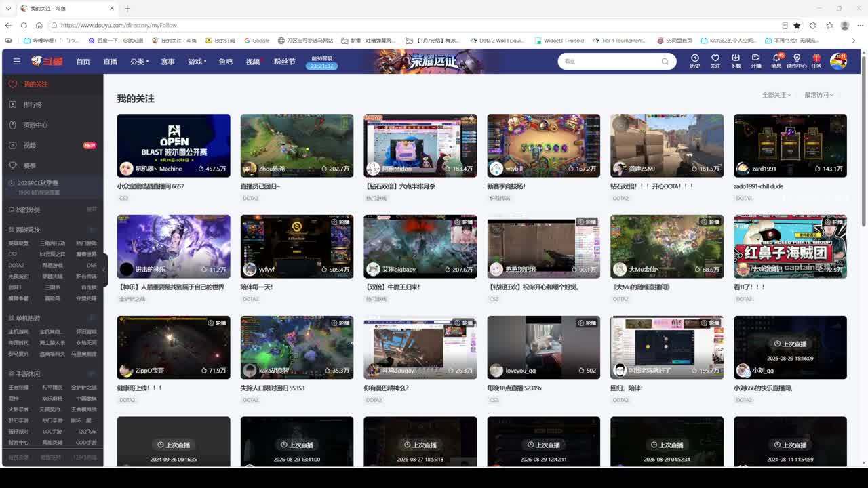Open the Dota 2 Wiki bookmark
Viewport: 868px width, 488px height.
click(x=496, y=41)
